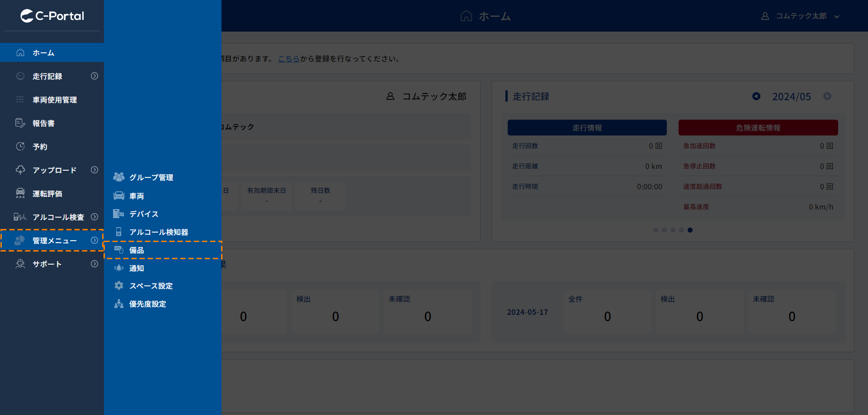The width and height of the screenshot is (868, 415).
Task: Click the 車両使用管理 list icon
Action: (20, 99)
